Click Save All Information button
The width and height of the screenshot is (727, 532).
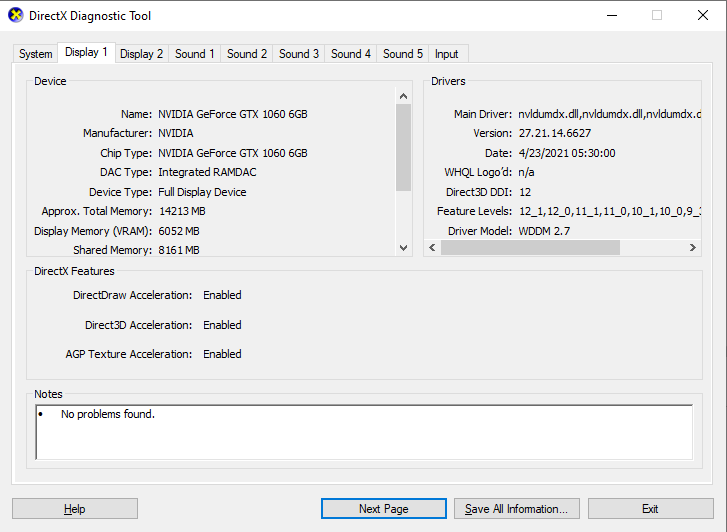pyautogui.click(x=517, y=509)
